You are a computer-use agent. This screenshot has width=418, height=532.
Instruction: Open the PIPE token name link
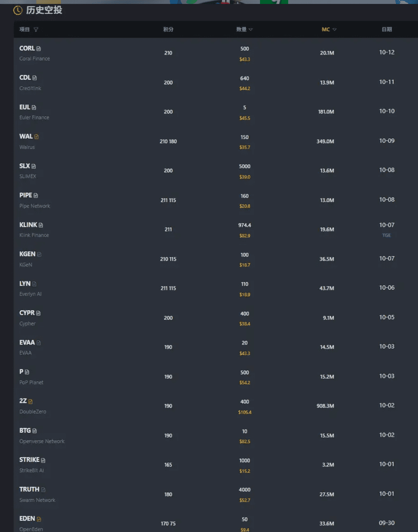point(25,195)
